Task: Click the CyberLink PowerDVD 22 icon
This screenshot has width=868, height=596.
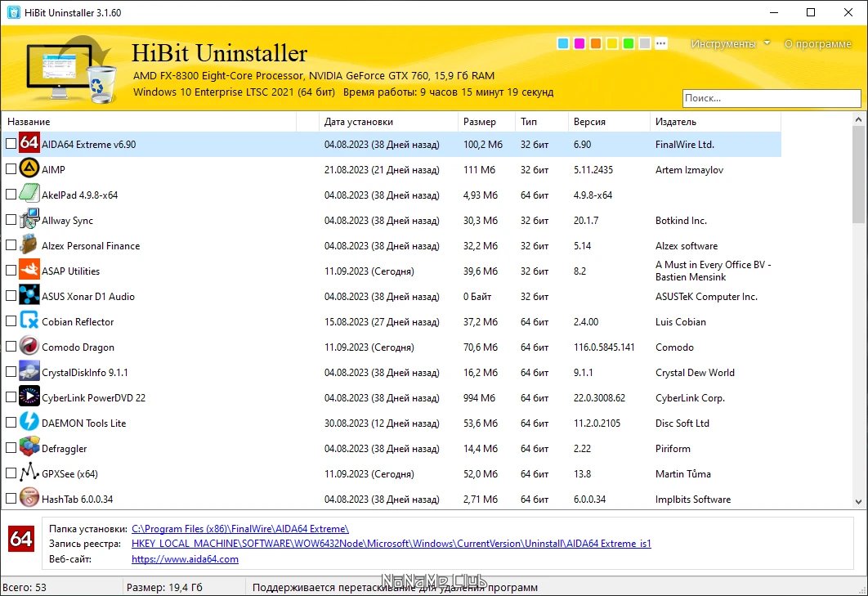Action: [x=29, y=397]
